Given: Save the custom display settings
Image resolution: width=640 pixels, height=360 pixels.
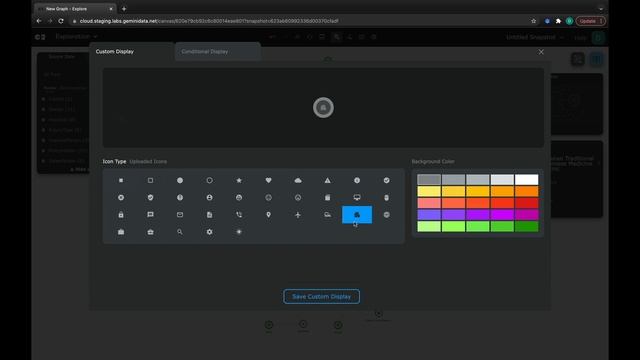Looking at the screenshot, I should coord(322,296).
